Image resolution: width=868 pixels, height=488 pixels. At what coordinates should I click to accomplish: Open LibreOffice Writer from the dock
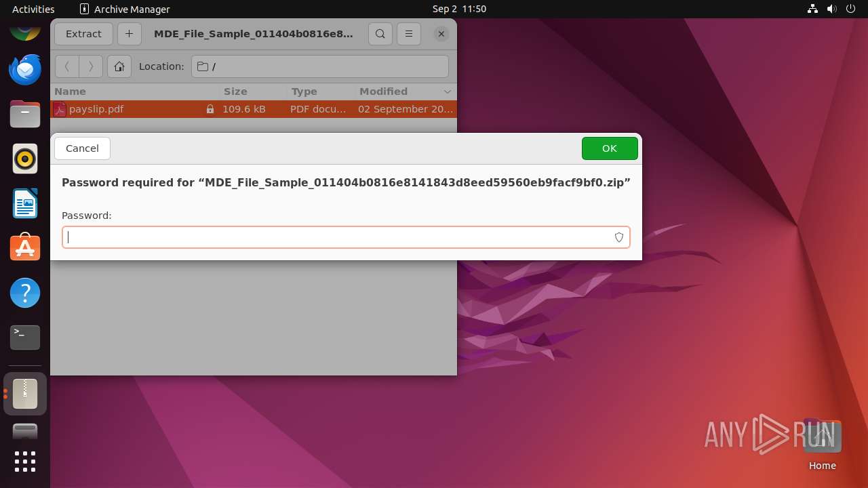coord(25,203)
